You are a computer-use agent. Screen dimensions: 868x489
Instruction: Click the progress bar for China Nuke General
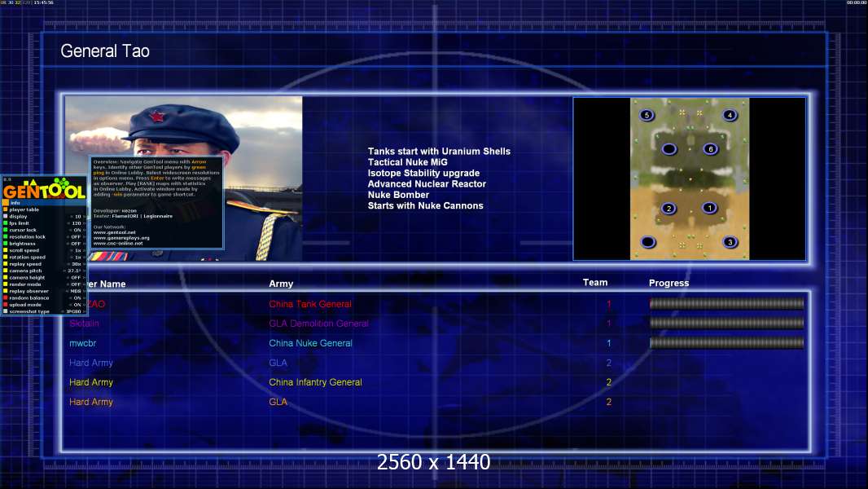727,343
